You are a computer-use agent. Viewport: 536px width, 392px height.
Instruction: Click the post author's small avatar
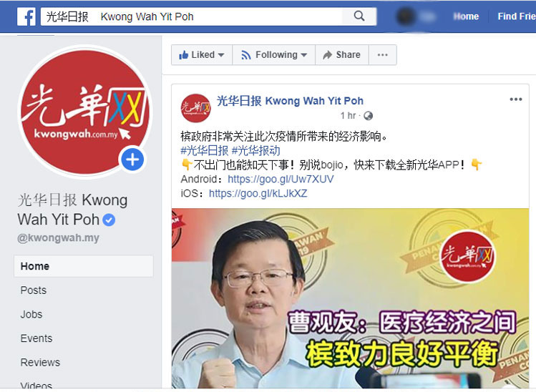195,108
